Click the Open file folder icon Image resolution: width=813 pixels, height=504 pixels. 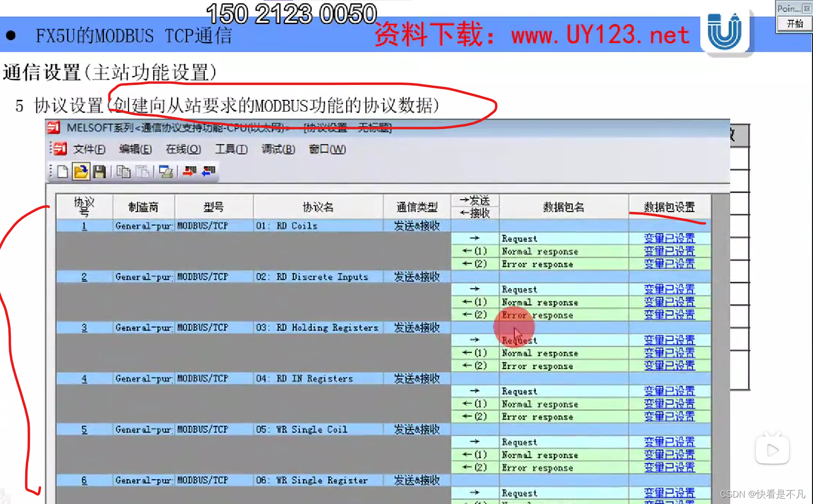click(x=81, y=171)
